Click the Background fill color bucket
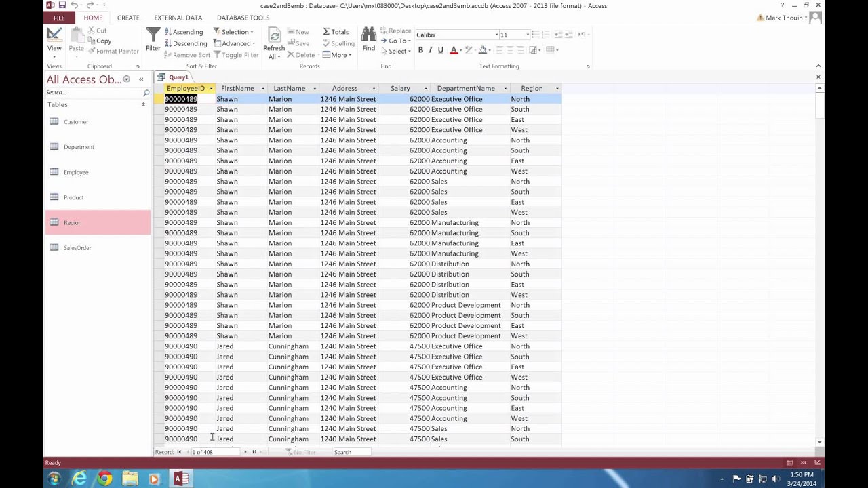 click(482, 50)
